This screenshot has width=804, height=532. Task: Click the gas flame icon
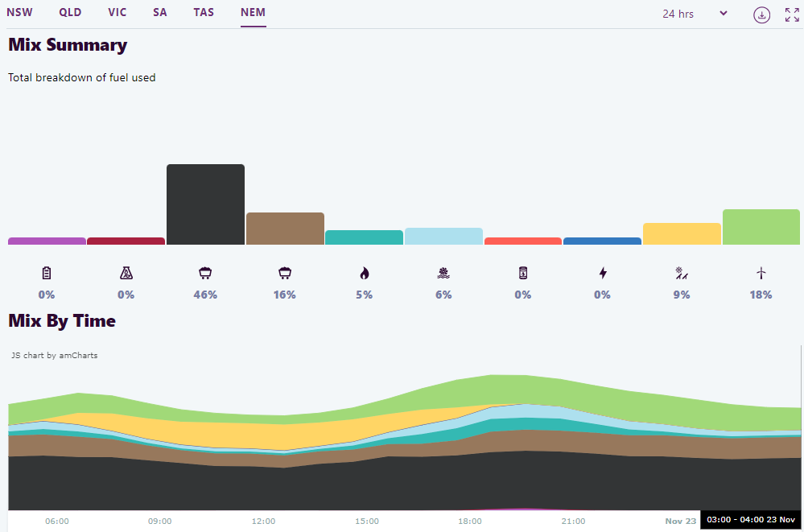(x=364, y=273)
